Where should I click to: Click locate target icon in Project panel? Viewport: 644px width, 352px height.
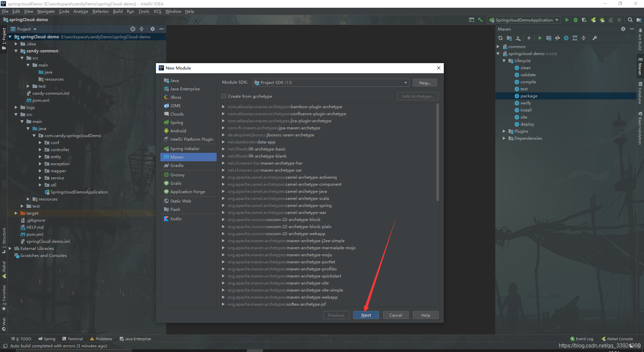click(133, 29)
